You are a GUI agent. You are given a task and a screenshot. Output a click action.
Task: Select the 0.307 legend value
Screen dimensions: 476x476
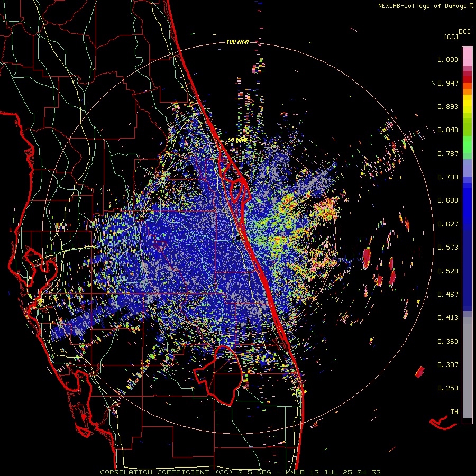(448, 364)
